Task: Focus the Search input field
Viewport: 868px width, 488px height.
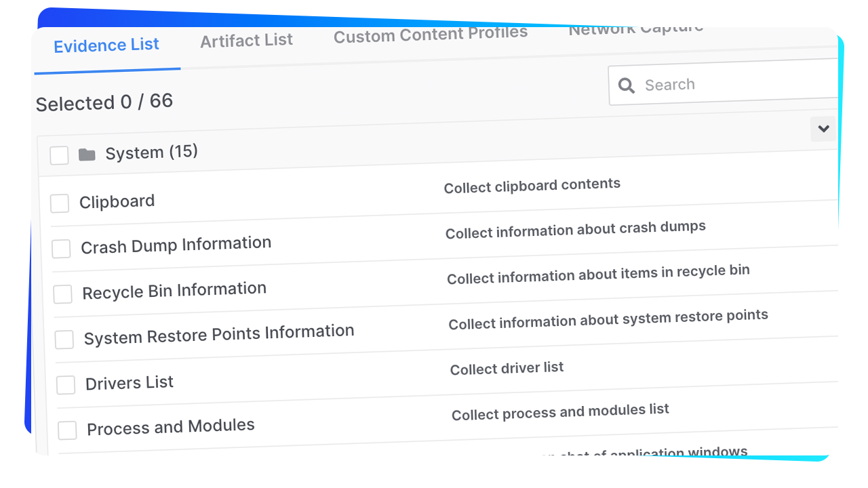Action: click(732, 84)
